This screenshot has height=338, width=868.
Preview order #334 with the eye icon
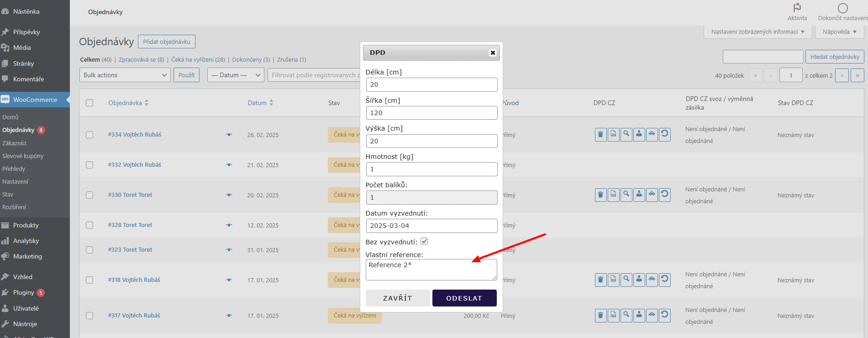pyautogui.click(x=229, y=135)
